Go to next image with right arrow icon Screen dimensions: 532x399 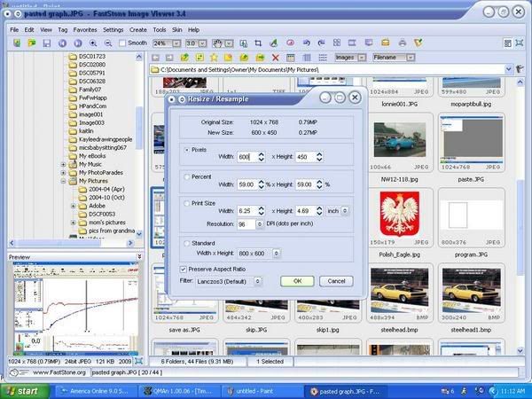pyautogui.click(x=78, y=43)
